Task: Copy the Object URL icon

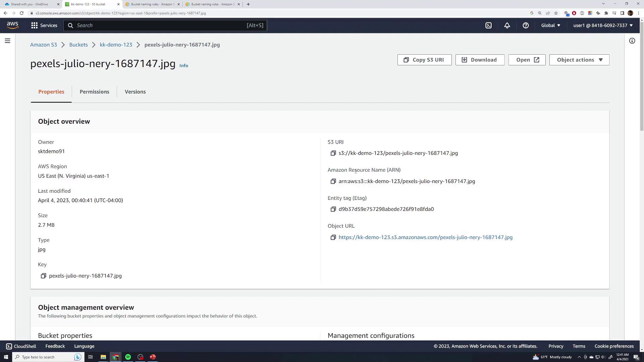Action: click(x=333, y=237)
